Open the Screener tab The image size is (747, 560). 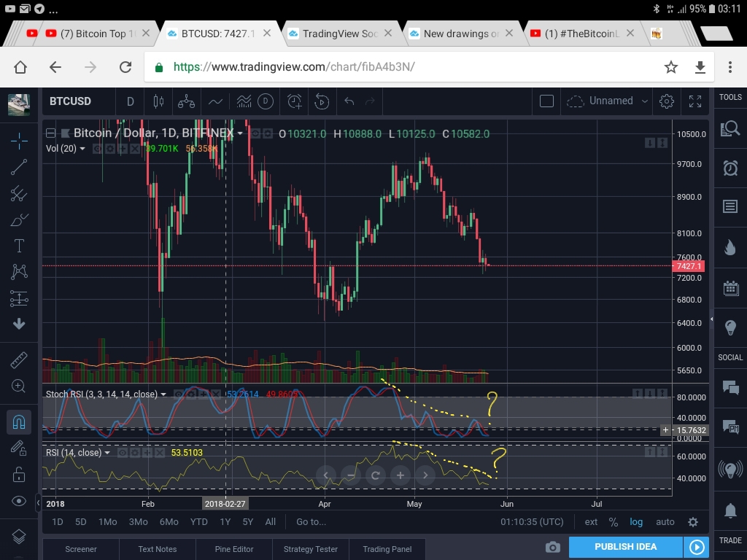(81, 549)
